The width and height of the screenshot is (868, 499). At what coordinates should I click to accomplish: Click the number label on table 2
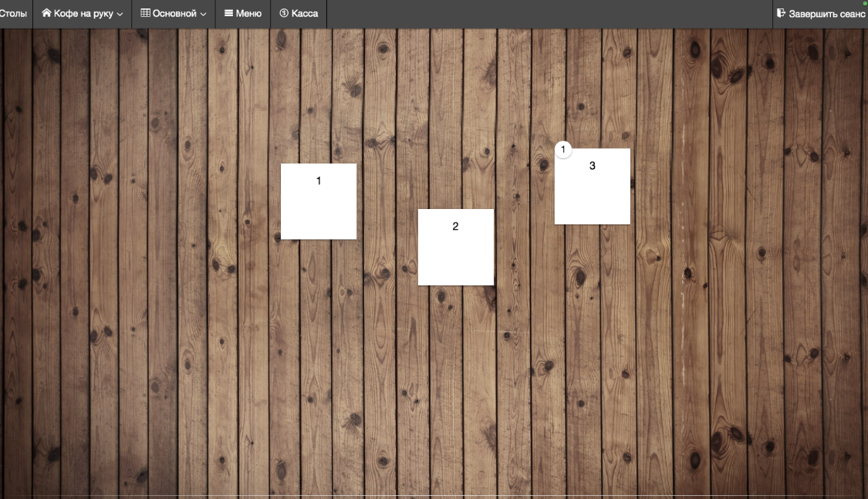[455, 226]
